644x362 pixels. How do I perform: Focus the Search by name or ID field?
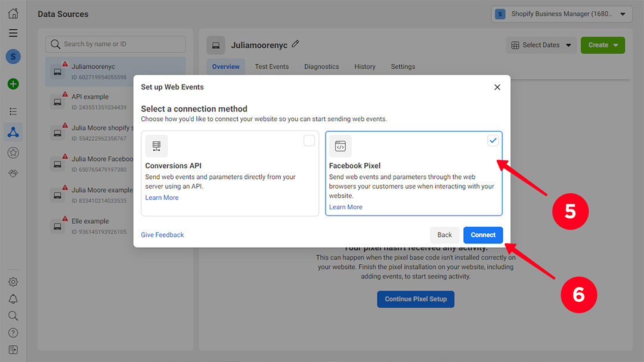(116, 44)
